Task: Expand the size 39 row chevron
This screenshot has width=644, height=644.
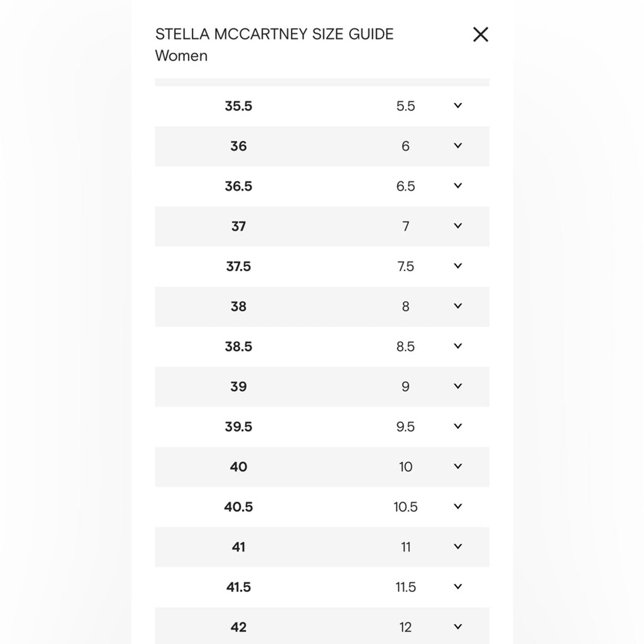Action: pyautogui.click(x=458, y=386)
